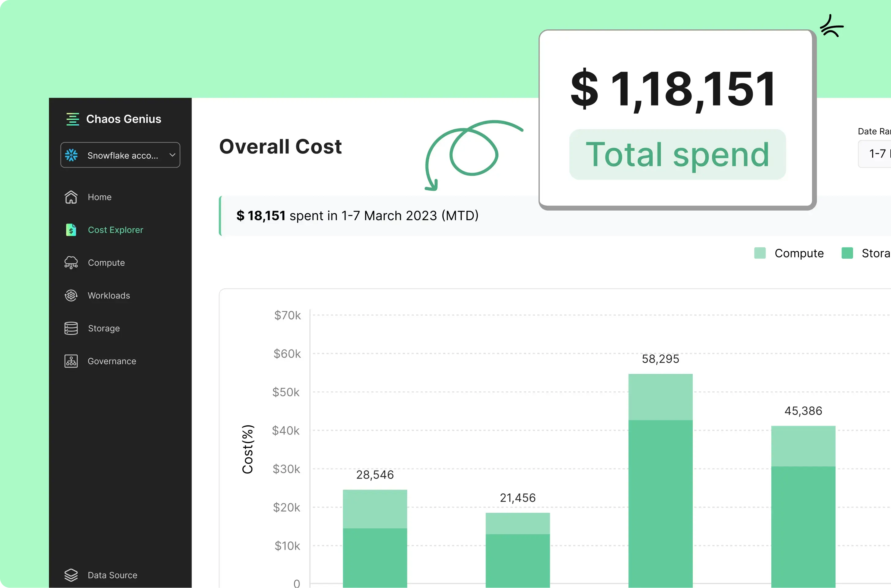Viewport: 891px width, 588px height.
Task: Click the Workloads gear icon
Action: tap(71, 295)
